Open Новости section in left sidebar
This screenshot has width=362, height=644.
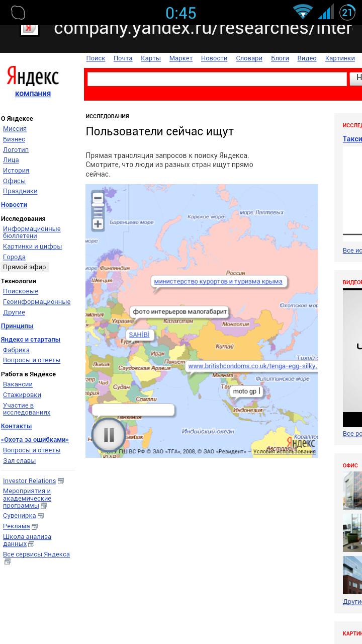[14, 205]
